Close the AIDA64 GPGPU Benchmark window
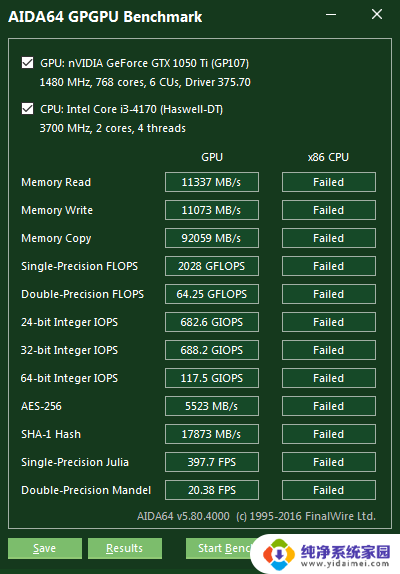The height and width of the screenshot is (574, 400). (x=377, y=15)
